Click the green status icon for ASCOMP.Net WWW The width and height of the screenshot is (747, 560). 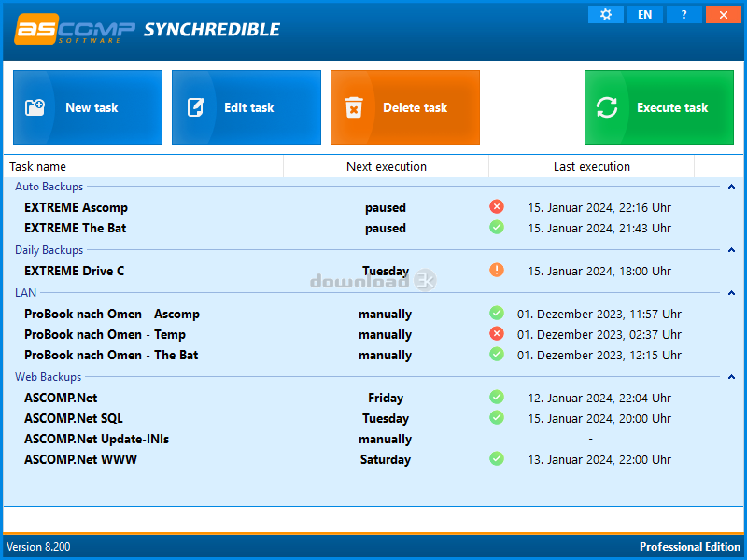(497, 458)
